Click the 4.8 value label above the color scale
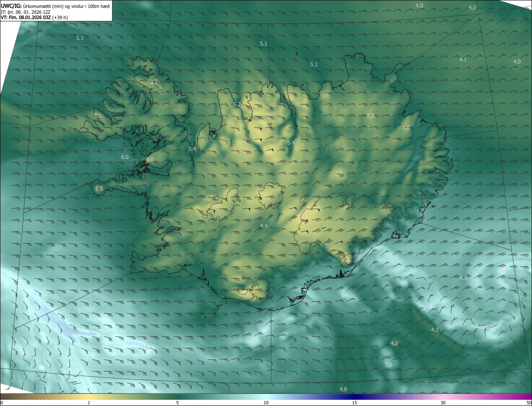The image size is (532, 406). click(343, 389)
